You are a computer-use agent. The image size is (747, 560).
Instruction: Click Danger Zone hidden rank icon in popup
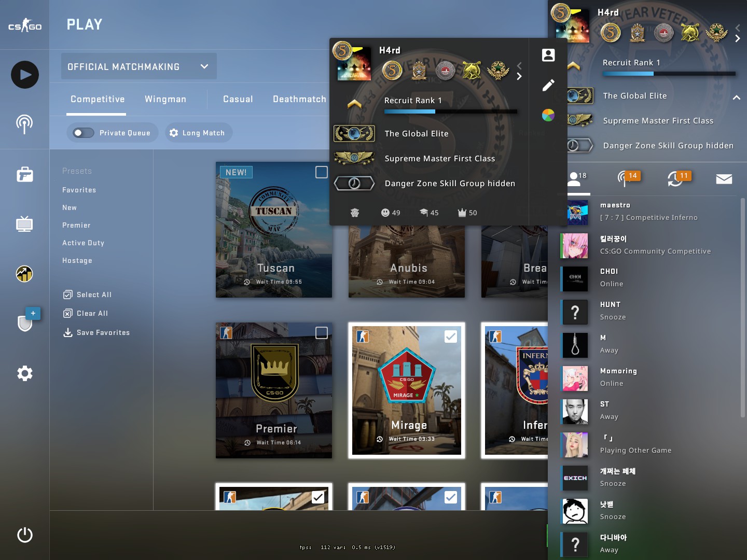click(354, 183)
